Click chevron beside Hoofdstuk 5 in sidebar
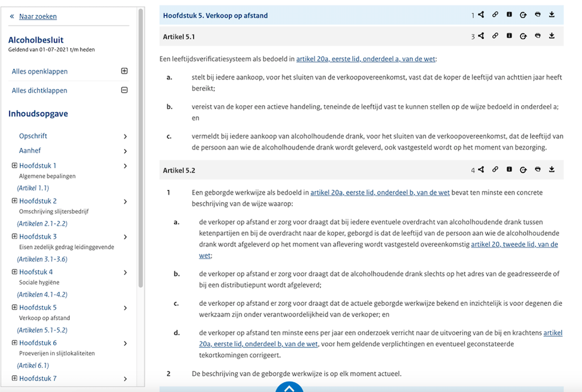Screen dimensions: 582x392 125,308
